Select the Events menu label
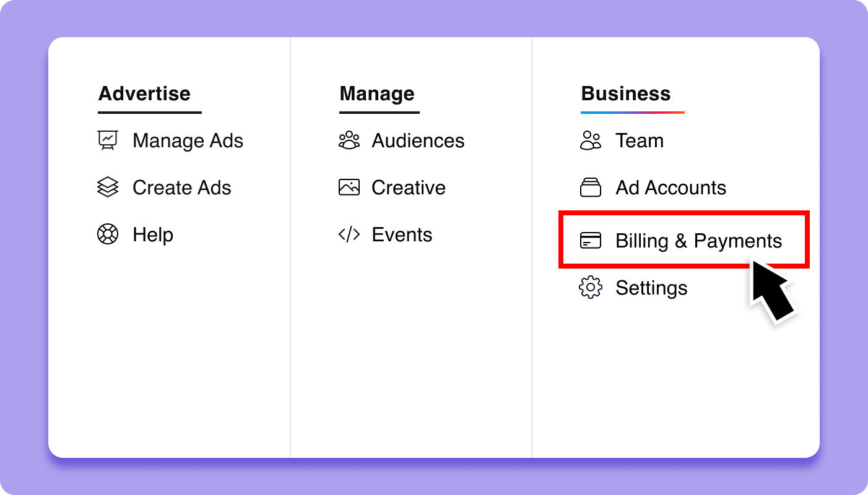 pos(402,235)
